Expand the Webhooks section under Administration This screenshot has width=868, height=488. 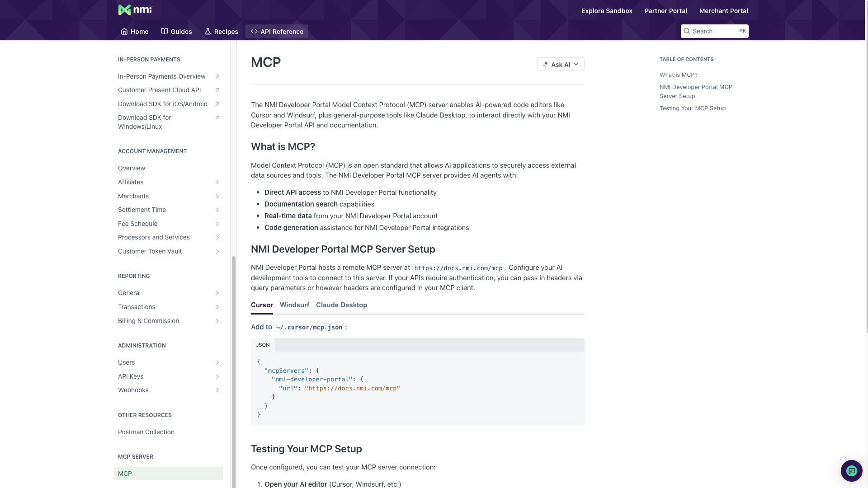pyautogui.click(x=218, y=390)
